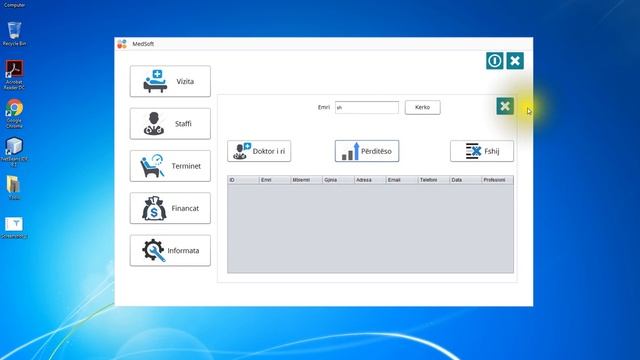Click the Fshij delete button
Screen dimensions: 640x360
(482, 151)
